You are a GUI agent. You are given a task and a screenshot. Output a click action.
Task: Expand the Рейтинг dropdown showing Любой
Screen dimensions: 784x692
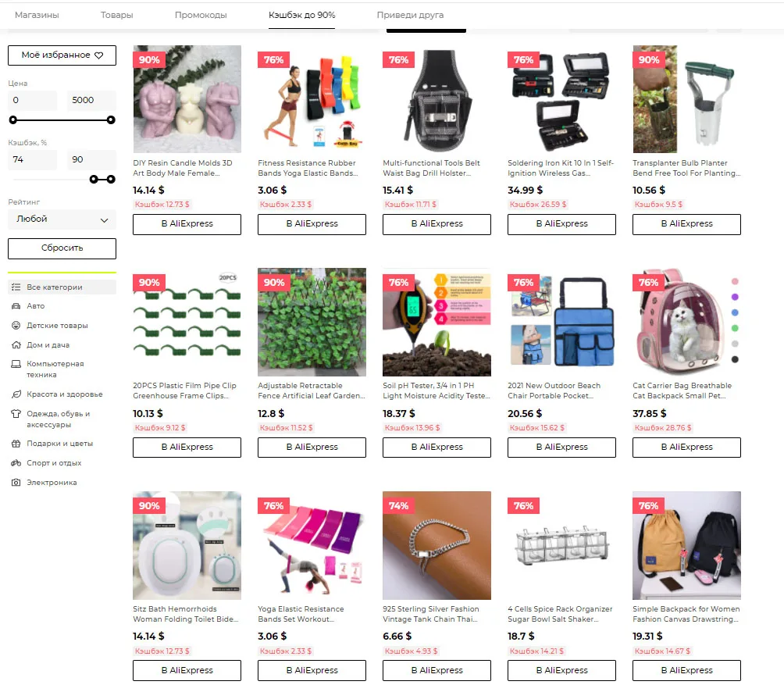click(62, 219)
